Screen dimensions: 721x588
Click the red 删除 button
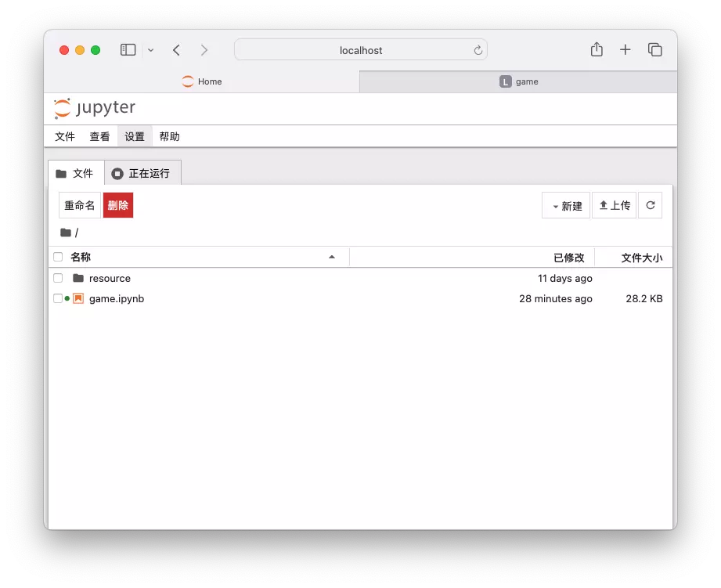tap(118, 205)
